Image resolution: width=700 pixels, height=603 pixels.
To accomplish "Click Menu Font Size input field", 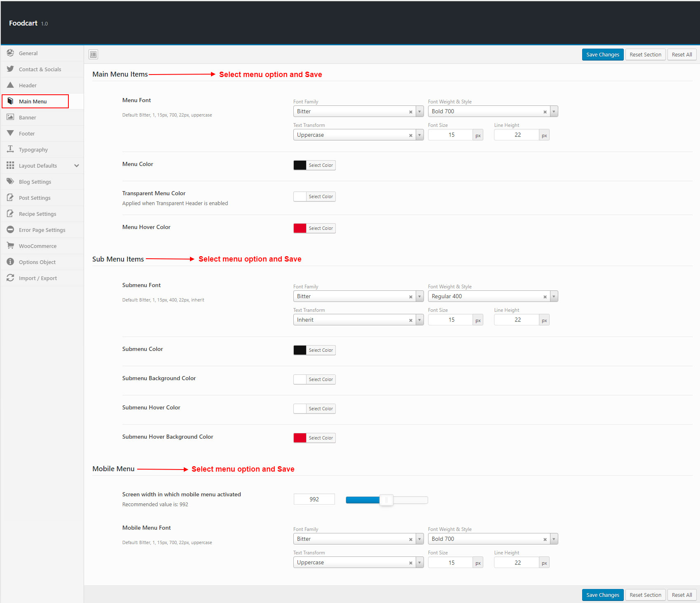I will click(451, 135).
